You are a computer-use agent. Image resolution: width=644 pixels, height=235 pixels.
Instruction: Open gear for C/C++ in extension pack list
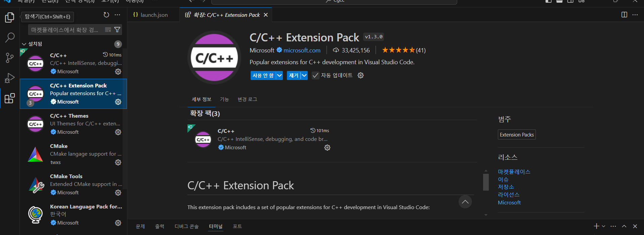327,148
